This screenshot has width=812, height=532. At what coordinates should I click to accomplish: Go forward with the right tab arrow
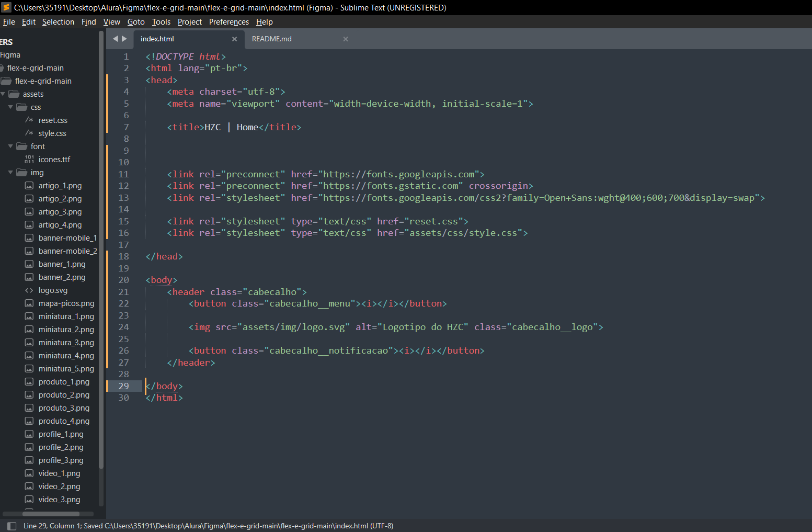pyautogui.click(x=124, y=39)
